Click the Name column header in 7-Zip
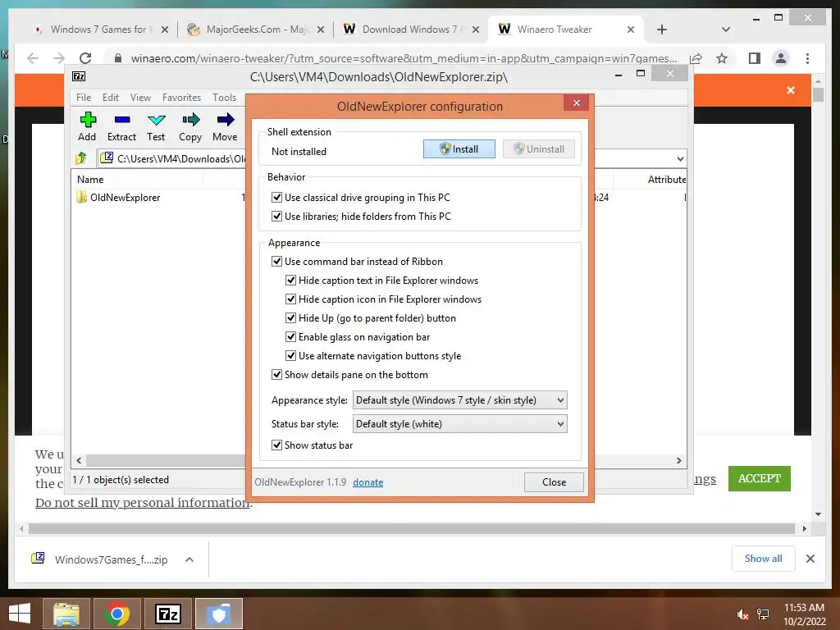Viewport: 840px width, 630px height. (x=90, y=180)
